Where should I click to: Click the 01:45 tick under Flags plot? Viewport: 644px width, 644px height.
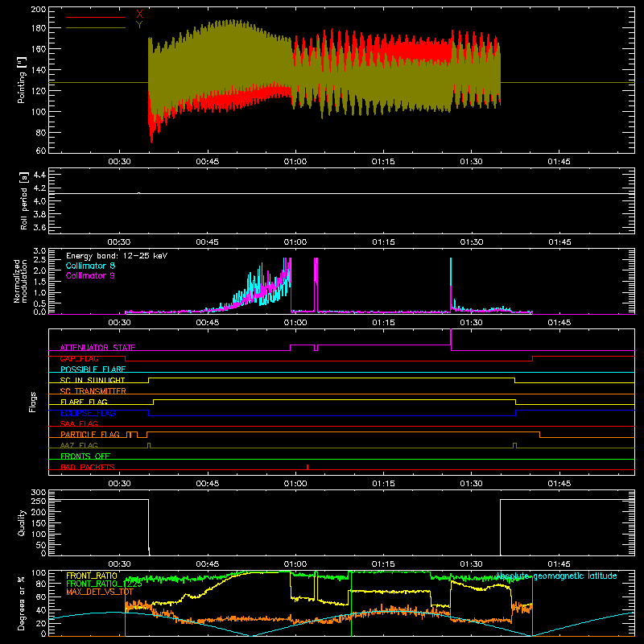[559, 484]
